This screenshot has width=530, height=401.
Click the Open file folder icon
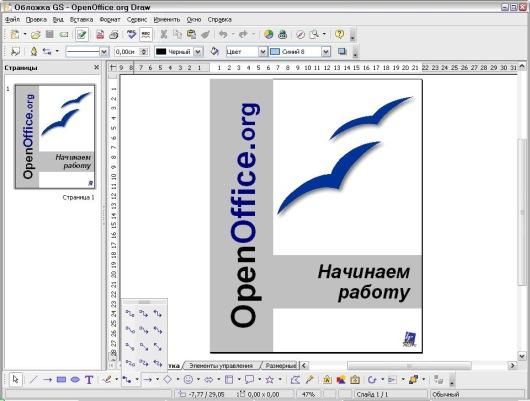(x=36, y=34)
